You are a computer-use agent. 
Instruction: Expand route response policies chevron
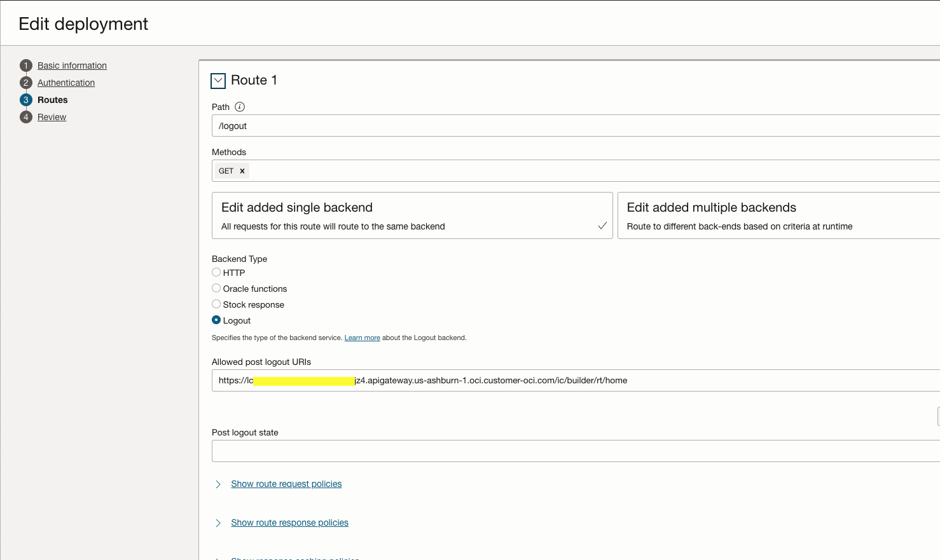[x=218, y=523]
